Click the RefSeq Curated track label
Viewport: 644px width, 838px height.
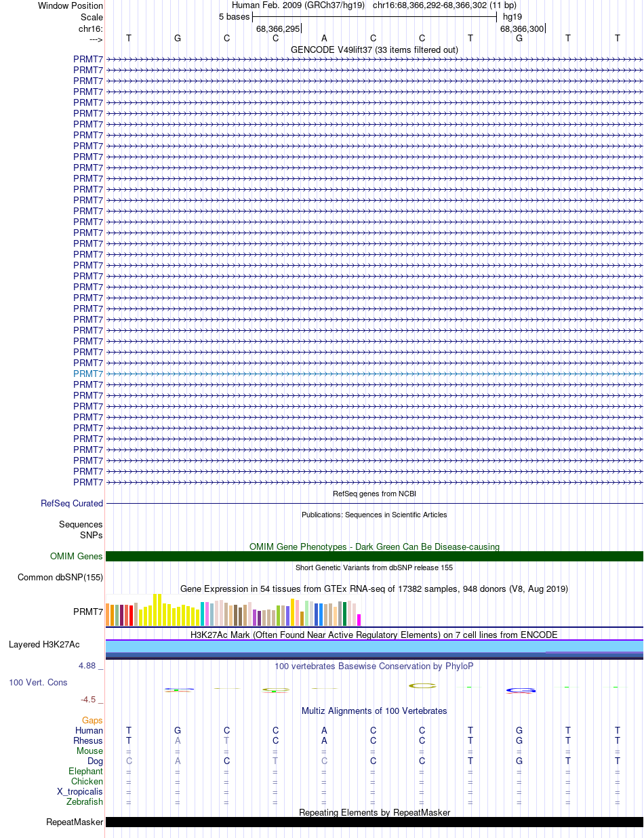72,504
